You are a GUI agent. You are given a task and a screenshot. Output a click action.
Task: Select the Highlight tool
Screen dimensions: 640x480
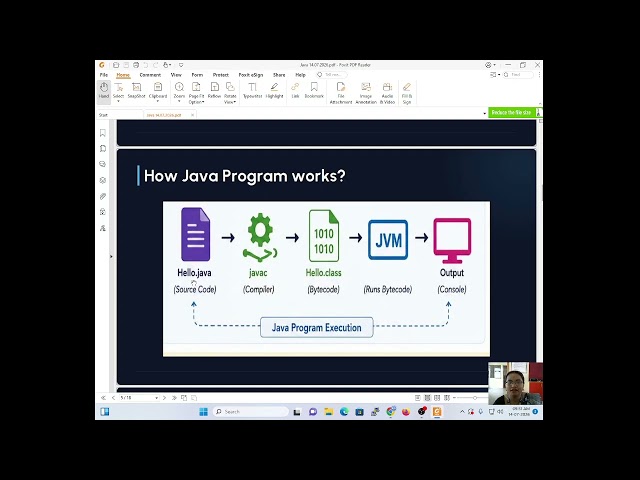[x=274, y=91]
